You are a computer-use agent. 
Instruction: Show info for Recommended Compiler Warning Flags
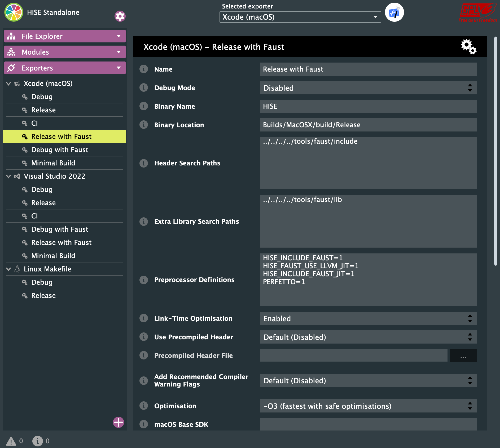(x=144, y=380)
